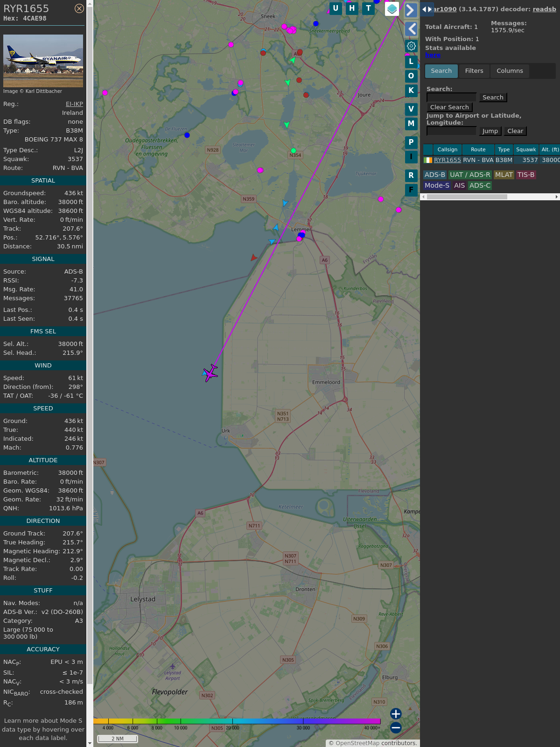
Task: Switch to the Filters tab
Action: [474, 71]
